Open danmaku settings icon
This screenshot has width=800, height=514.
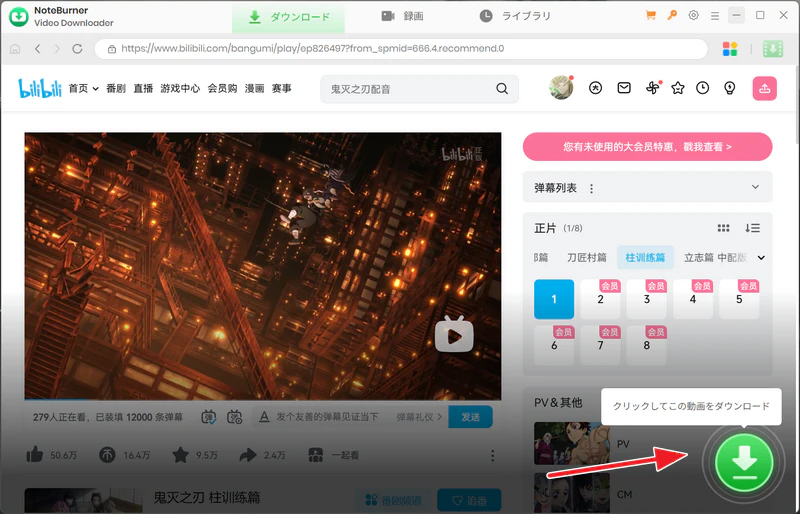point(234,417)
